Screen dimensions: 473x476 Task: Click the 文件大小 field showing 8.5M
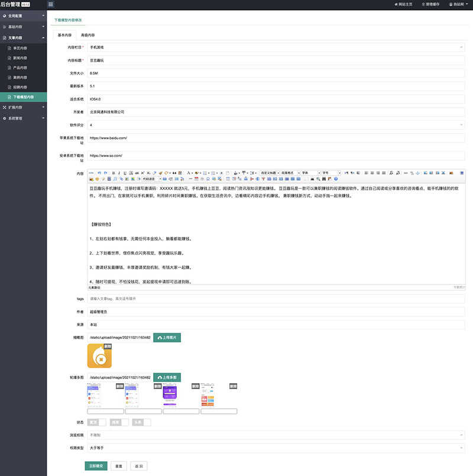[276, 73]
